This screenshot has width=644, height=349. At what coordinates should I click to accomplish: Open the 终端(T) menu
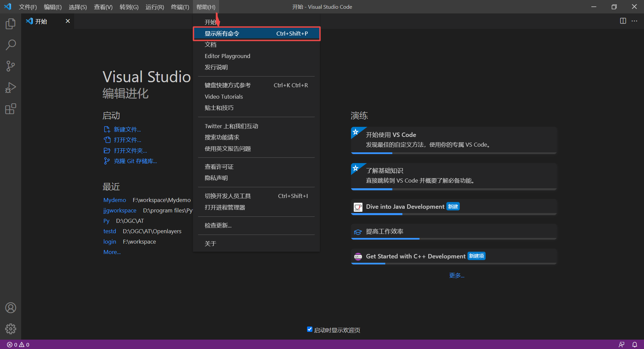point(180,7)
